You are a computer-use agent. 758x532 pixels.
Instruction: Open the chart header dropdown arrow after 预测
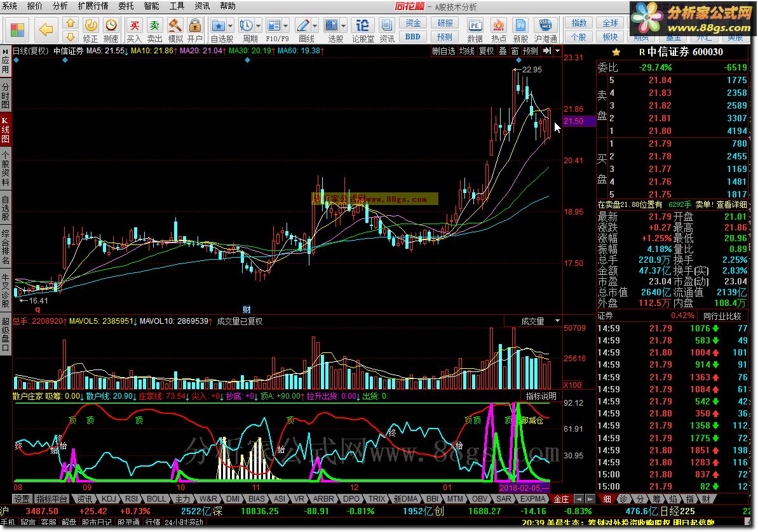tap(557, 51)
